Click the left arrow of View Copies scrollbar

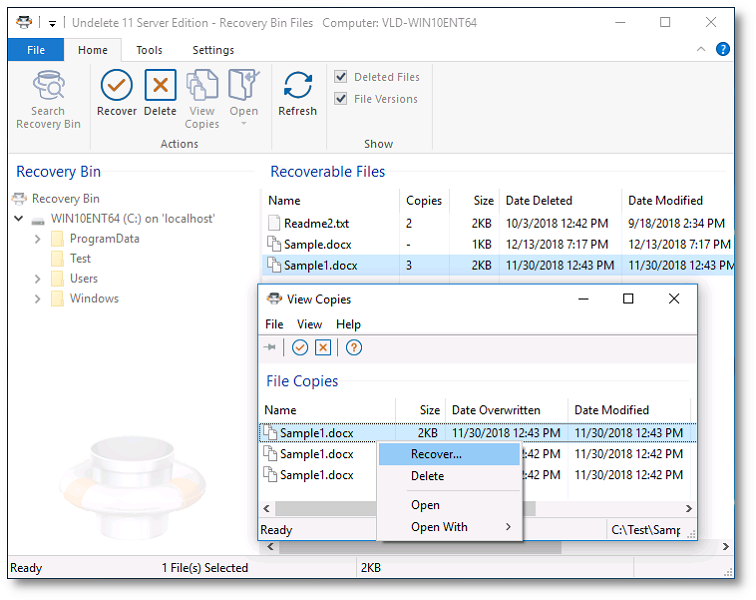point(266,508)
